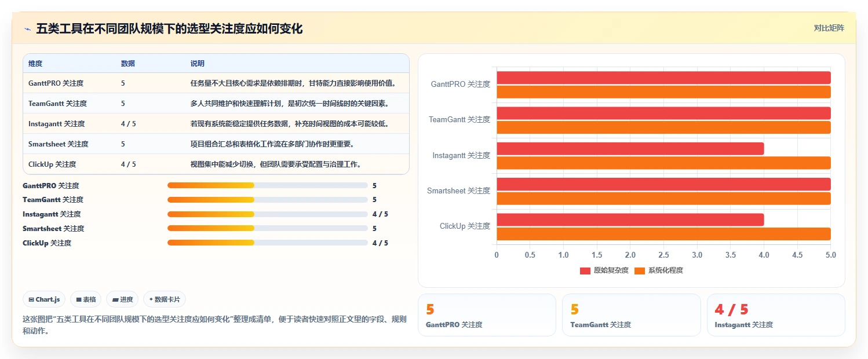Viewport: 868px width, 359px height.
Task: Click the blue icon beside the page title
Action: pyautogui.click(x=27, y=28)
